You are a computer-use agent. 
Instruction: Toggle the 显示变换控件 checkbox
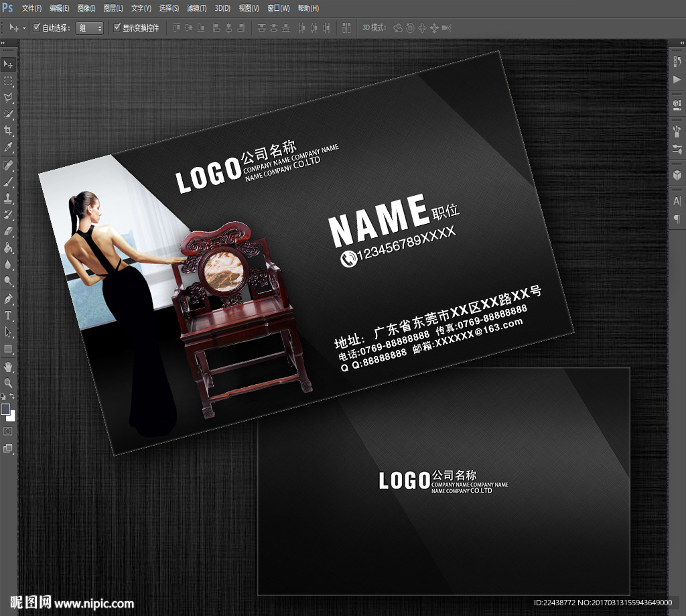click(x=117, y=27)
